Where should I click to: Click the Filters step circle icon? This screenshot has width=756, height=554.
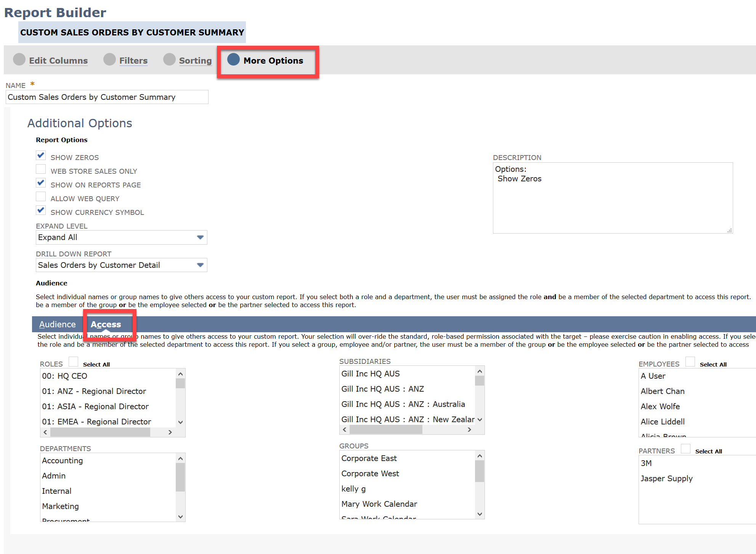click(x=109, y=59)
